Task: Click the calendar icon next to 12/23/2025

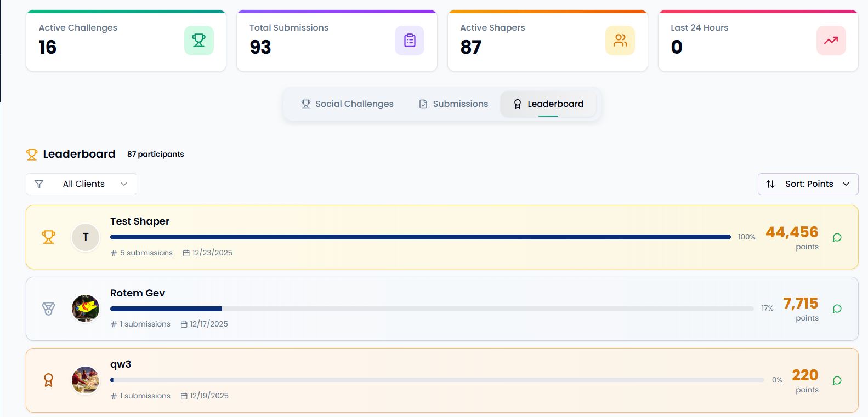Action: (186, 253)
